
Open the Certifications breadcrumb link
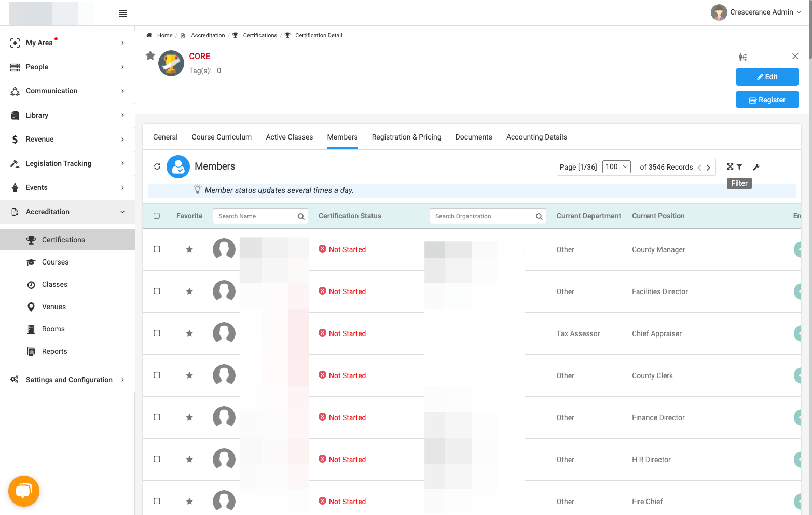point(260,35)
